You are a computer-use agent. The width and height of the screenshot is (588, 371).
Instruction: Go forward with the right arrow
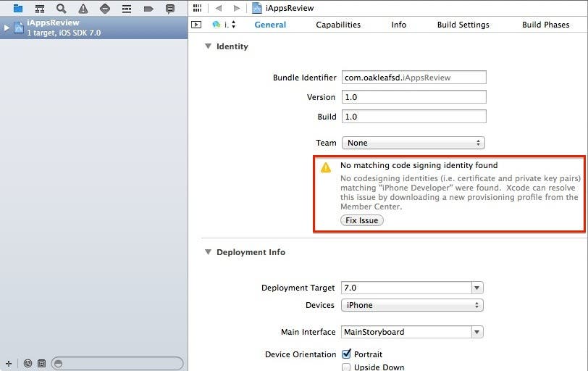coord(236,8)
